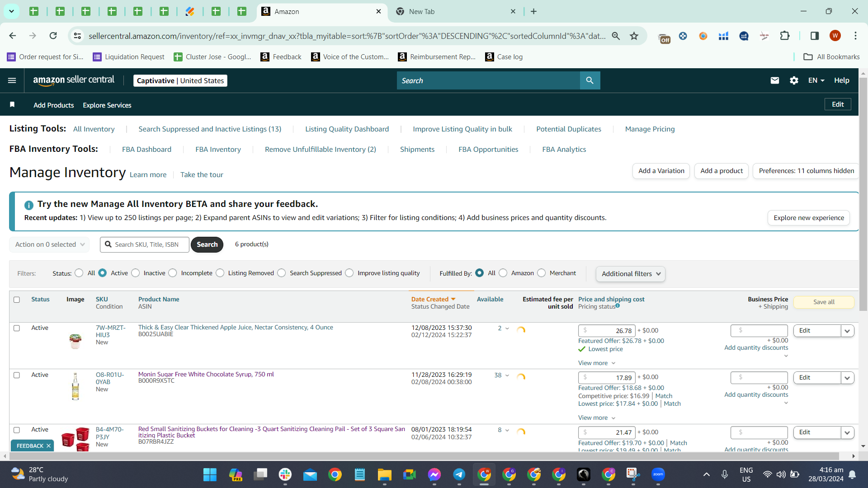Screen dimensions: 868x488
Task: Tick the select-all checkbox in table header
Action: point(17,300)
